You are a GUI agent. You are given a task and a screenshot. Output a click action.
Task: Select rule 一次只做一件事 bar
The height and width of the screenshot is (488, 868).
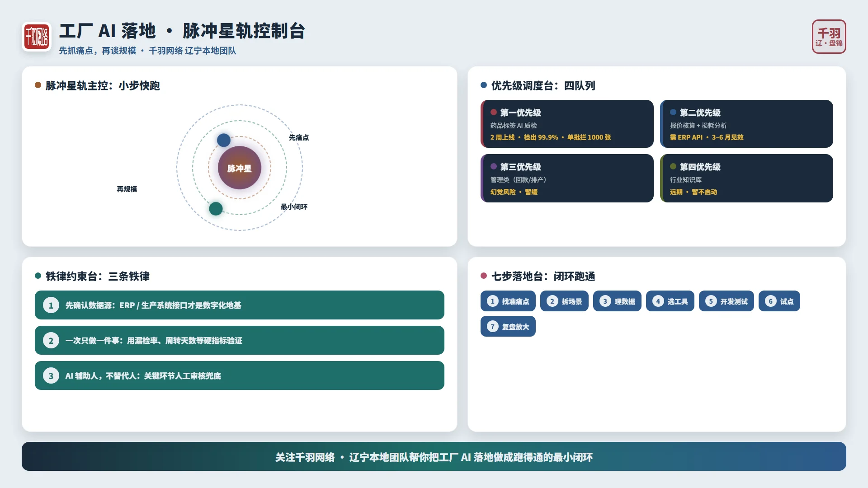[x=240, y=340]
